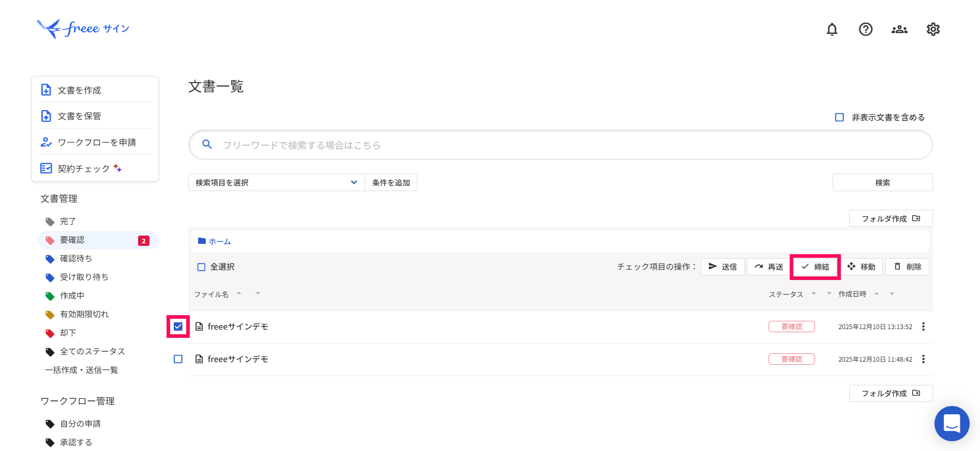This screenshot has height=451, width=980.
Task: Click the 条件を追加 button
Action: tap(391, 182)
